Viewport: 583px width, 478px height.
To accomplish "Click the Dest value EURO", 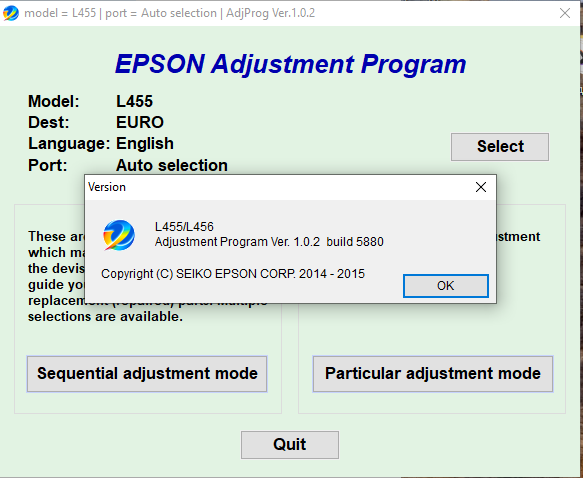I will point(140,122).
